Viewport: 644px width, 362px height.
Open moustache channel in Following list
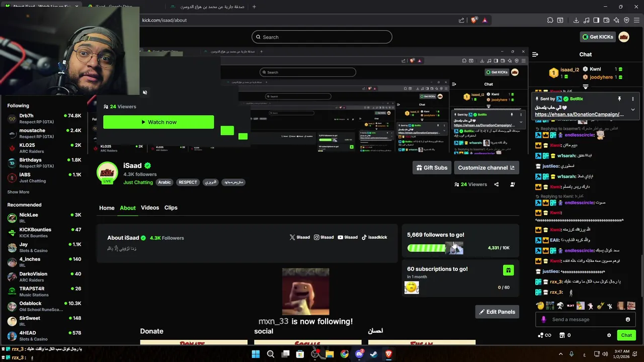point(44,133)
